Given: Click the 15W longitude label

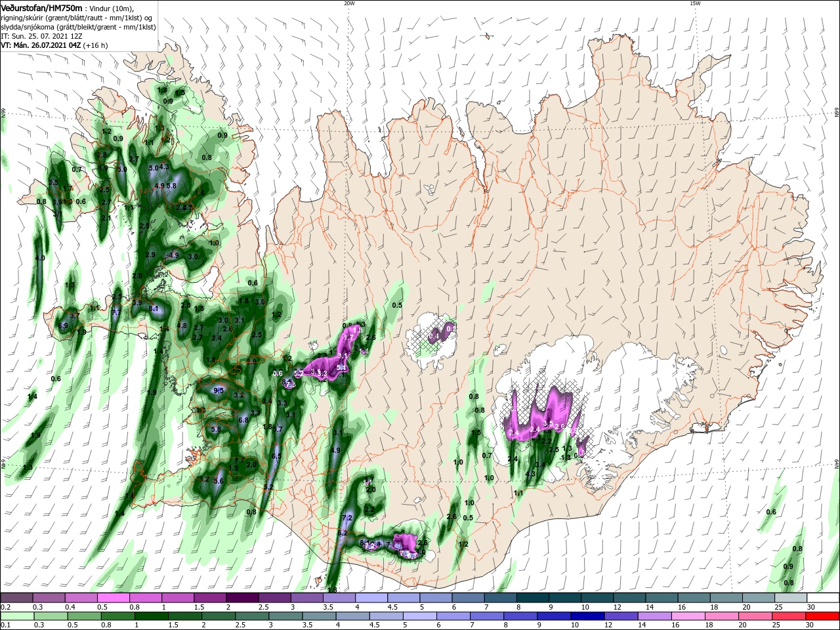Looking at the screenshot, I should click(x=695, y=3).
